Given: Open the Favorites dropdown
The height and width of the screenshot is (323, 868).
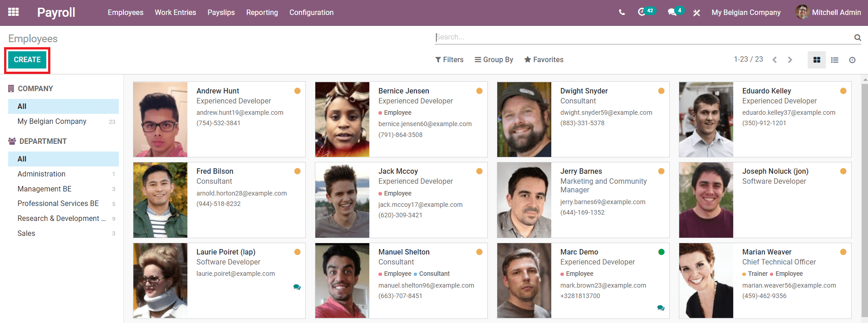Looking at the screenshot, I should tap(544, 59).
